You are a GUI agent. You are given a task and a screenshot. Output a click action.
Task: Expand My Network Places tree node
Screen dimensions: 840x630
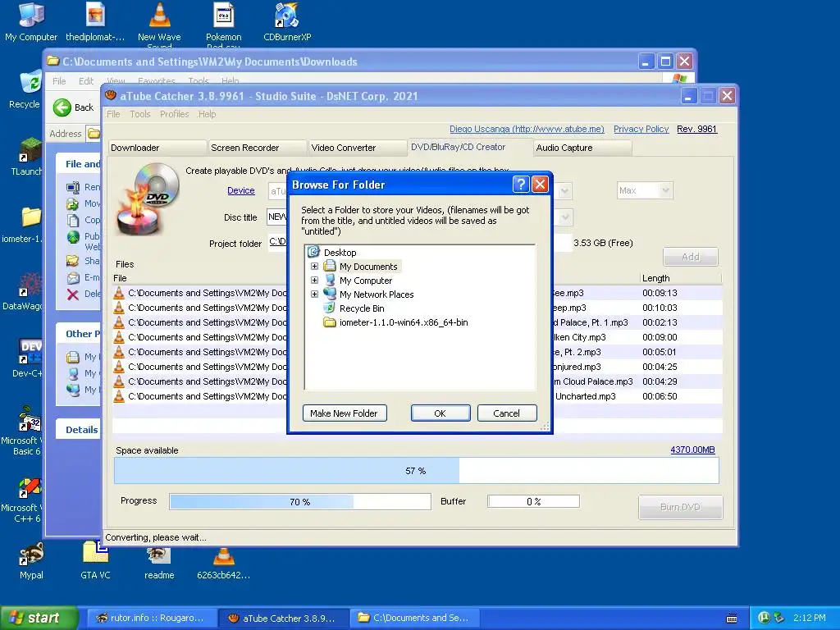click(314, 294)
